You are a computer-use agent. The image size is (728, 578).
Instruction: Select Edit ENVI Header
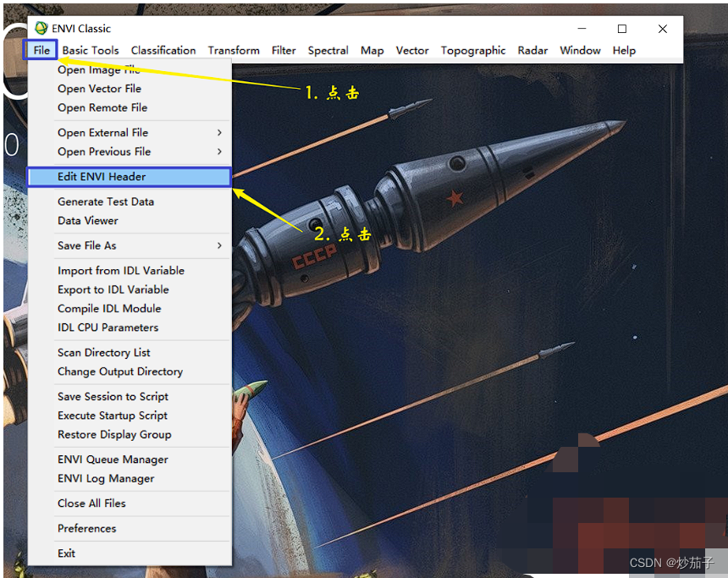pyautogui.click(x=129, y=177)
